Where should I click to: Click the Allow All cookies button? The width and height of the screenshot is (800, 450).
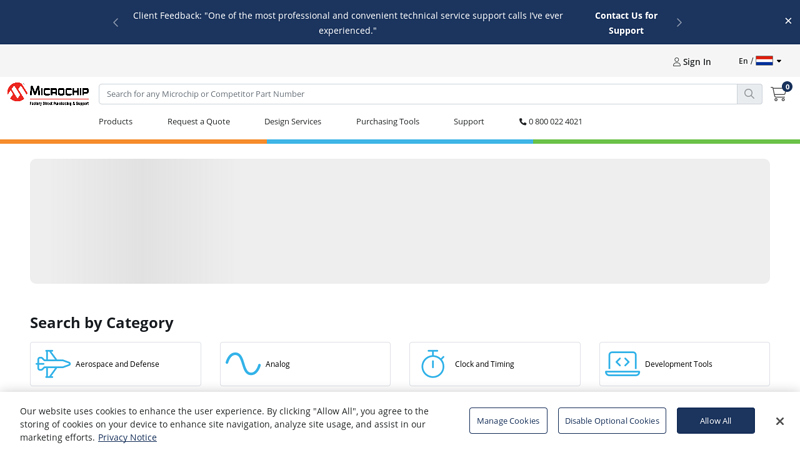(x=716, y=420)
